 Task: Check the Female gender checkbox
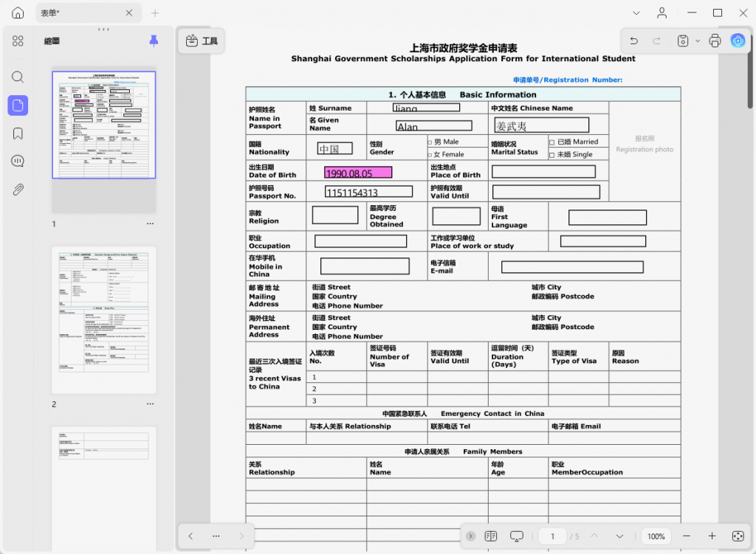[430, 155]
